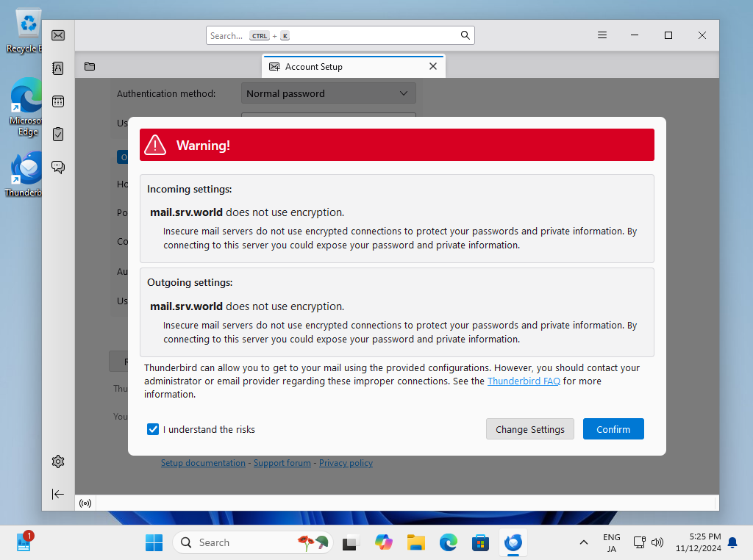Uncheck "I understand the risks" checkbox
Screen dimensions: 753x560
[x=153, y=429]
